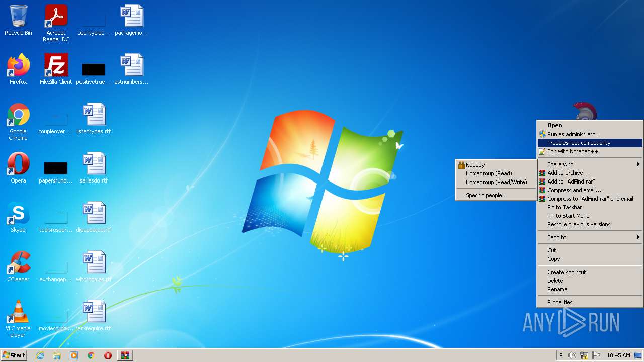Select jackrequire.rtf document icon

pos(94,316)
